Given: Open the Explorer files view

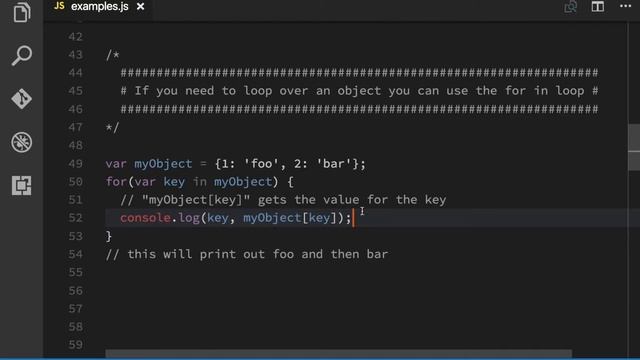Looking at the screenshot, I should (x=22, y=12).
